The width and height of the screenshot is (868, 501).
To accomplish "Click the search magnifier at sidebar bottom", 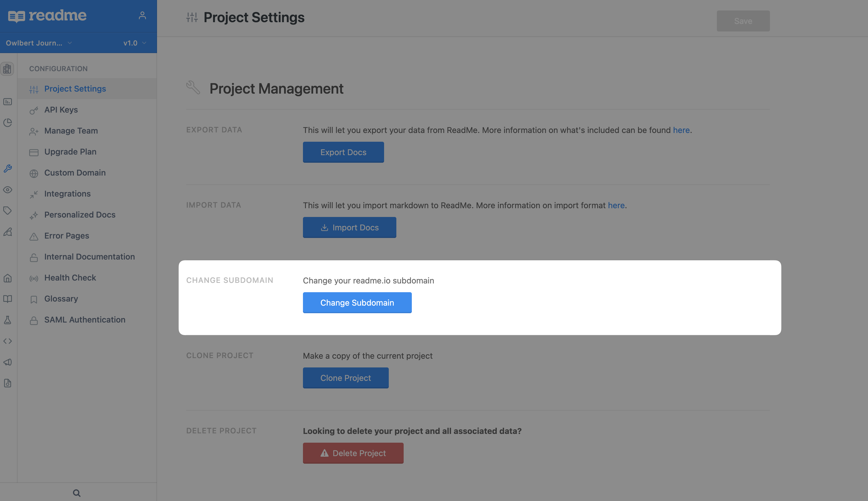I will 77,493.
